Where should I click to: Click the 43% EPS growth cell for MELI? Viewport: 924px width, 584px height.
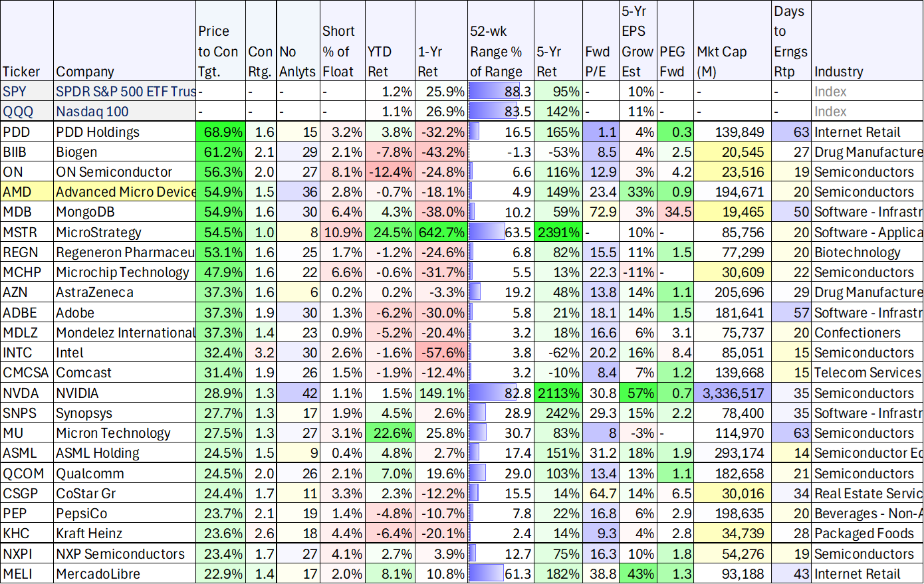tap(637, 574)
